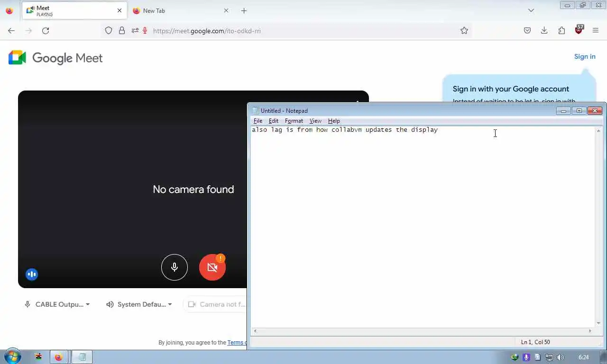Image resolution: width=607 pixels, height=364 pixels.
Task: Open Notepad's Format menu
Action: click(x=294, y=121)
